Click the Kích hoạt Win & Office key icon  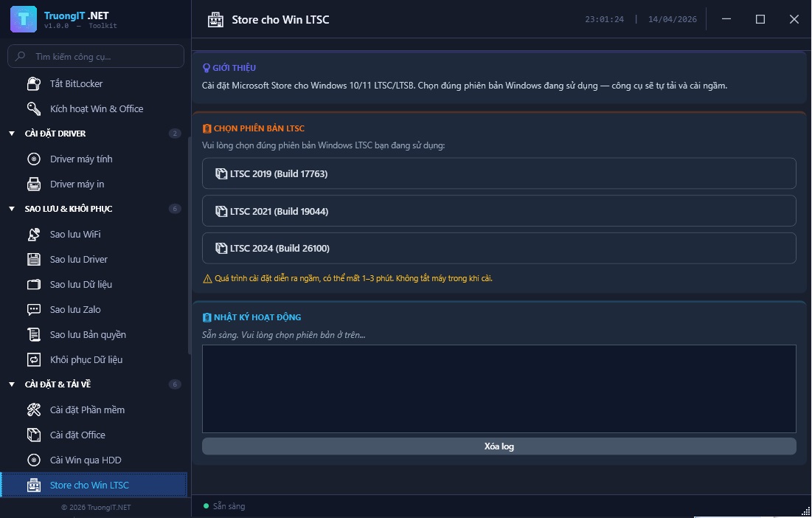[x=34, y=108]
